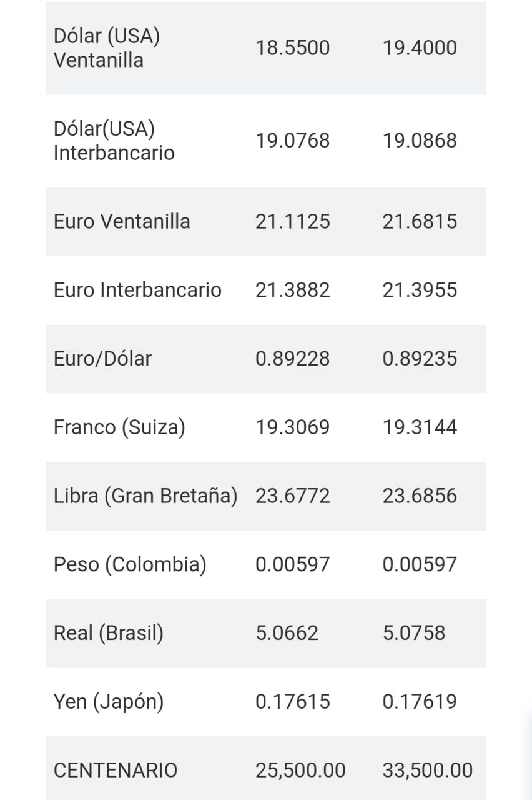Select the 33,500.00 CENTENARIO value
The width and height of the screenshot is (532, 800).
point(427,771)
